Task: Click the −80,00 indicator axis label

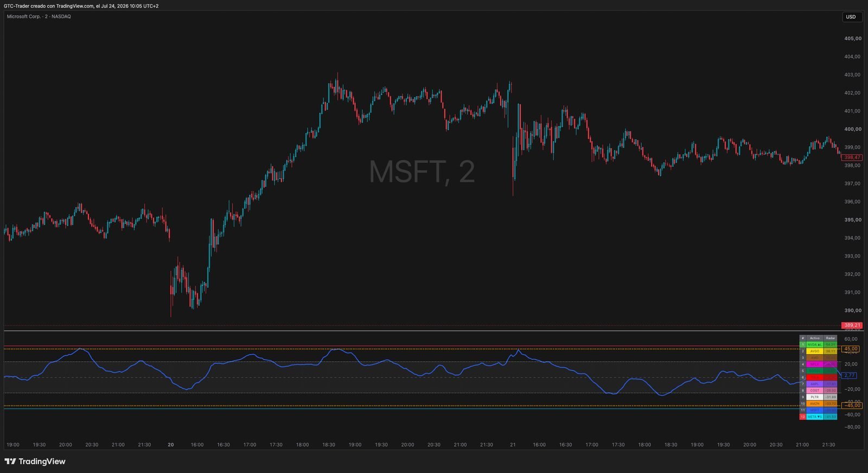Action: 851,427
